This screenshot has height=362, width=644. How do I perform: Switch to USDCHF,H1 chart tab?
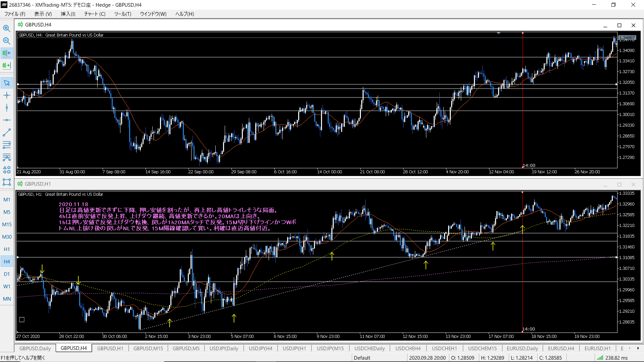444,348
